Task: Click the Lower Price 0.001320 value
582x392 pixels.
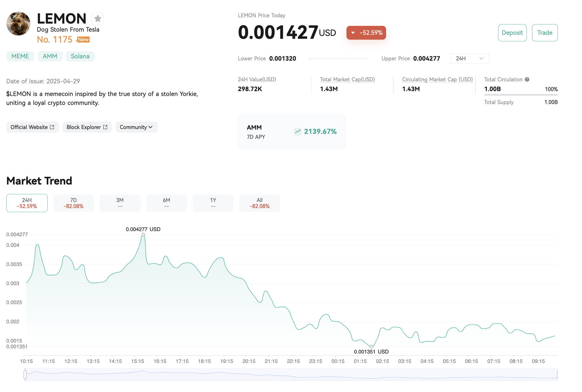Action: coord(283,59)
